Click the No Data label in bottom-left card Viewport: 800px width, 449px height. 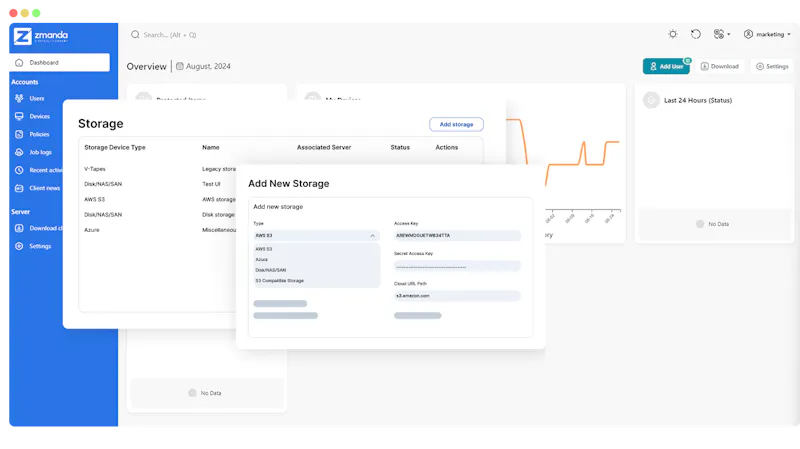[211, 393]
